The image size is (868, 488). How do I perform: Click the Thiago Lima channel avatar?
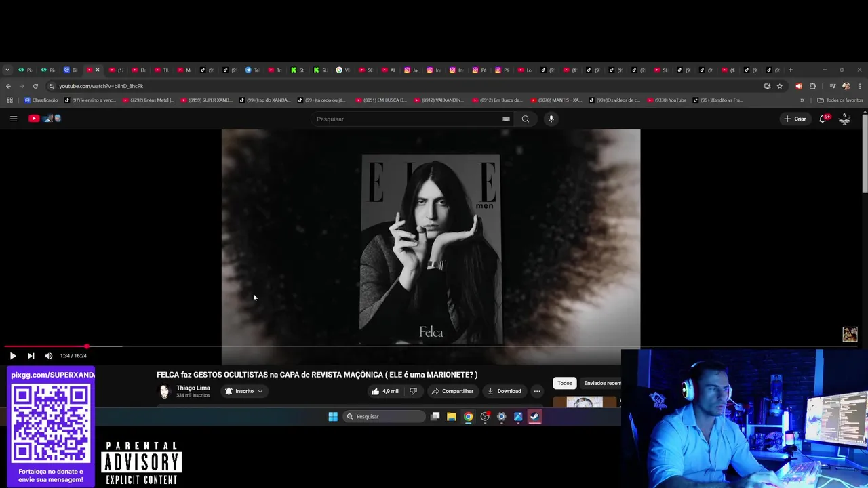164,391
